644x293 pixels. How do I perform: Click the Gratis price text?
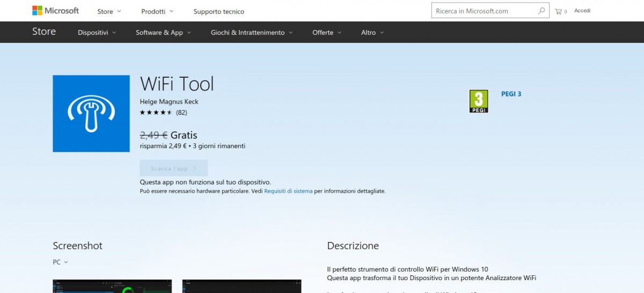coord(184,135)
